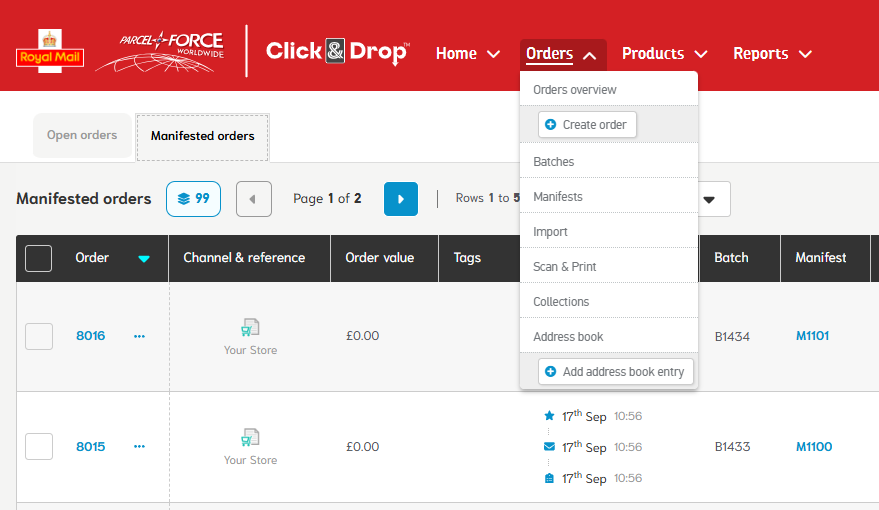Click the Royal Mail logo
The width and height of the screenshot is (879, 510).
tap(50, 52)
